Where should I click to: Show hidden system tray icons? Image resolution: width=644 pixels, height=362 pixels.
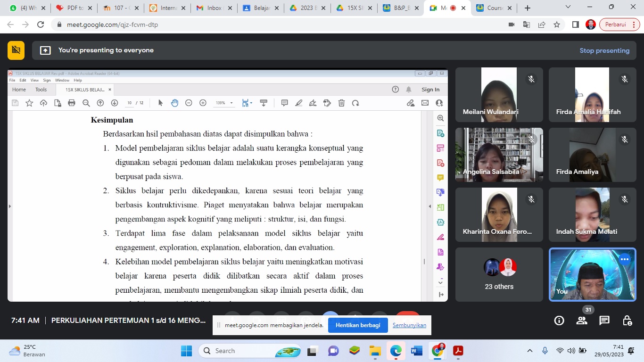click(530, 351)
